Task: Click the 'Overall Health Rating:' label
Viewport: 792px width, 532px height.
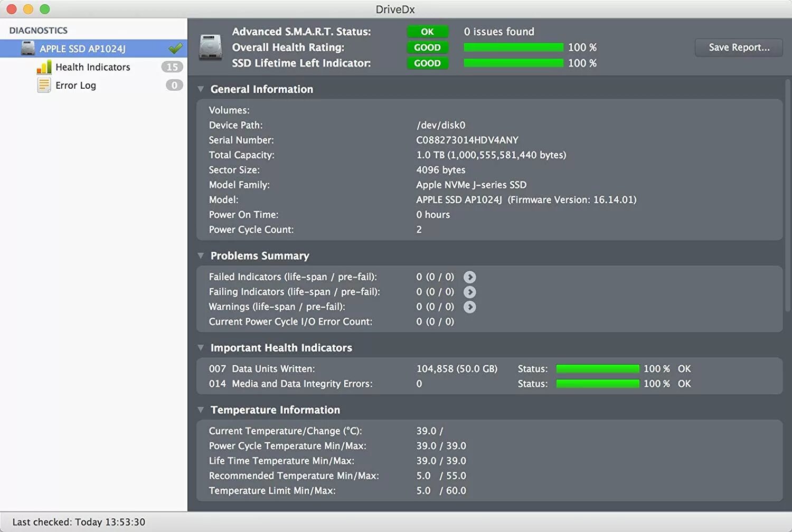Action: click(x=288, y=47)
